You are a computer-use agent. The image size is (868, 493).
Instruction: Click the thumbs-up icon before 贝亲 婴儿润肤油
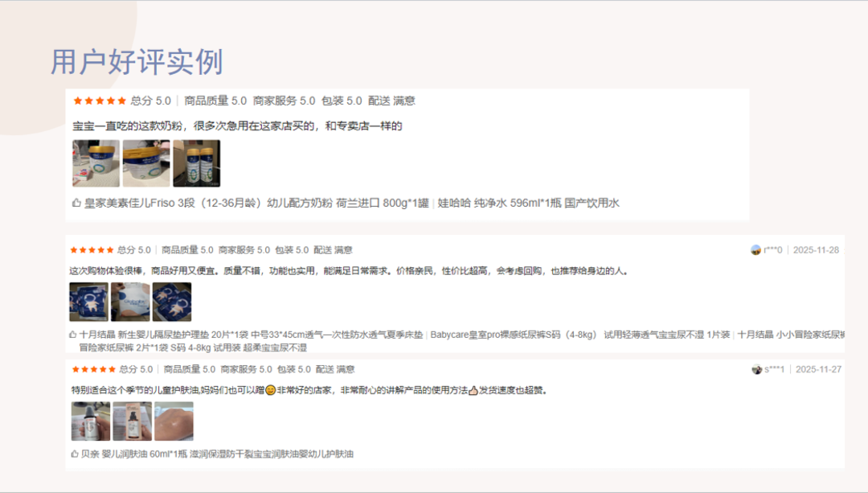[75, 454]
